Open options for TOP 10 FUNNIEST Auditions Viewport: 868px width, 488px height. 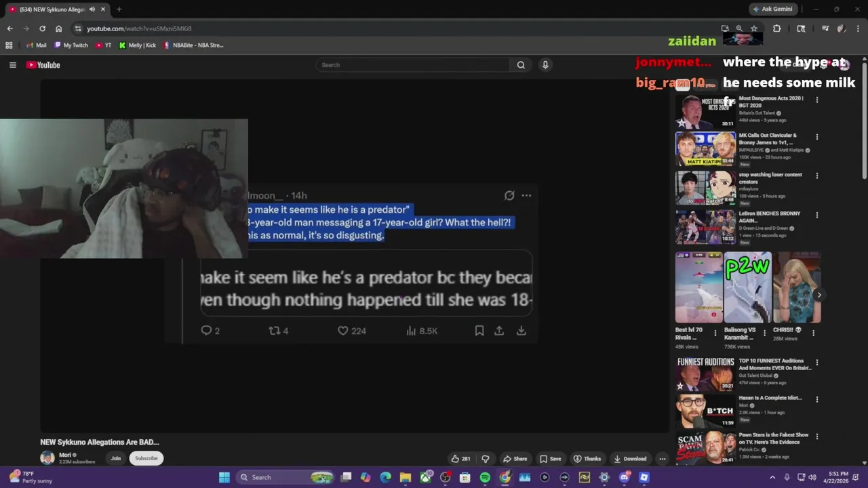click(816, 363)
